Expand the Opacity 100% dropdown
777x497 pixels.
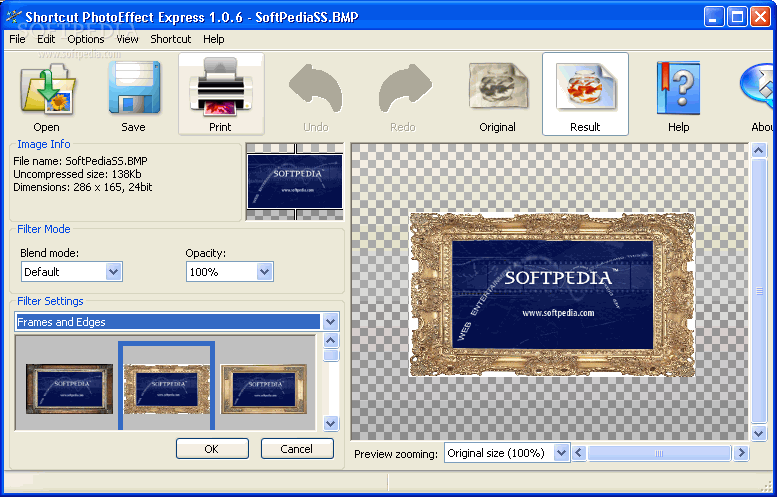click(x=265, y=272)
